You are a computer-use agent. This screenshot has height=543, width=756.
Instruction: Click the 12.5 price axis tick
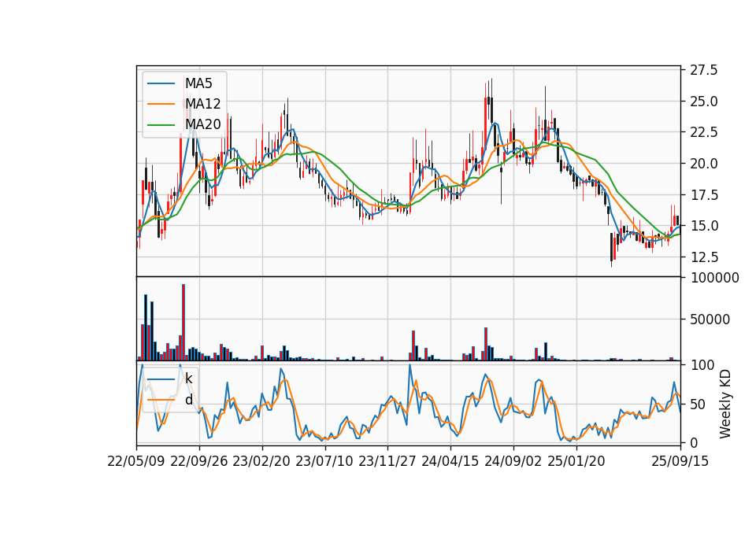coord(704,257)
